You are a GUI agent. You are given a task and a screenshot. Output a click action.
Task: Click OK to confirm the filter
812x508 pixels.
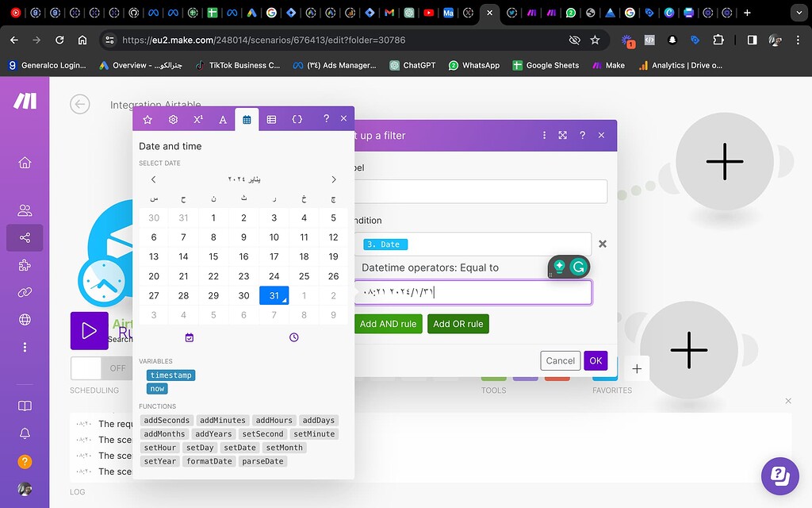pyautogui.click(x=596, y=360)
